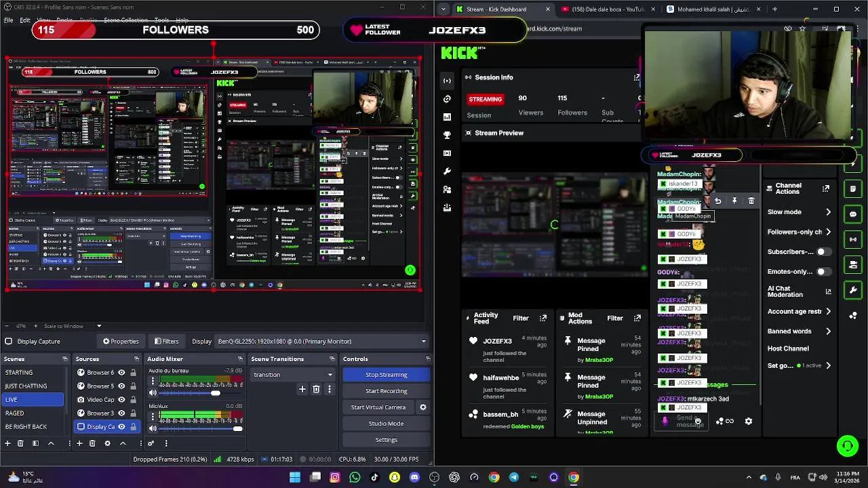
Task: Open Windows Start menu
Action: (295, 477)
